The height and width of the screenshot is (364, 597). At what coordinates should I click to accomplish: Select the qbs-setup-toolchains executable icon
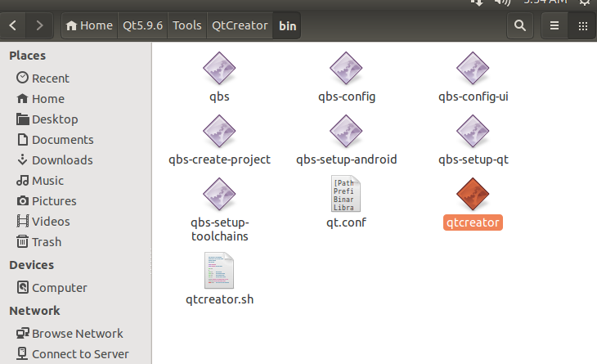[219, 194]
